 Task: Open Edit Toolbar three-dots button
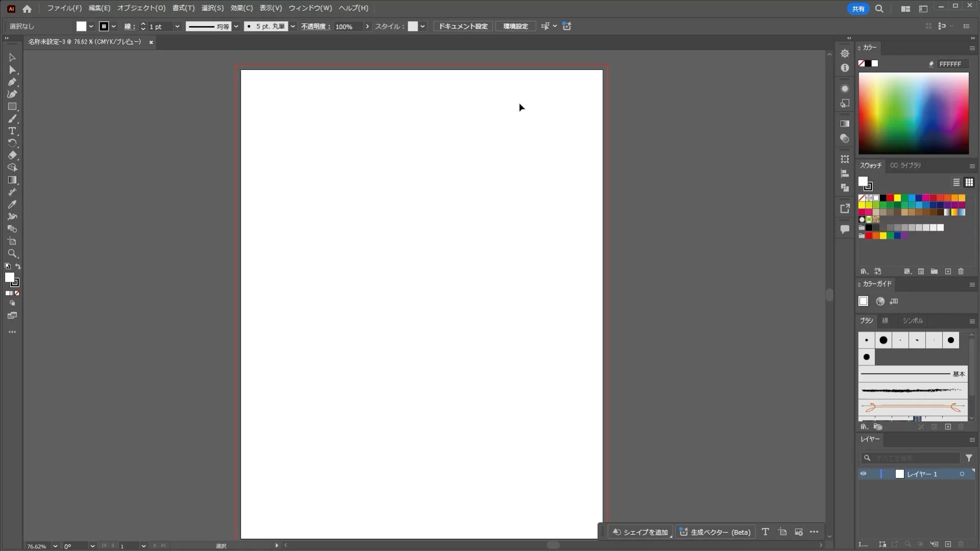12,332
